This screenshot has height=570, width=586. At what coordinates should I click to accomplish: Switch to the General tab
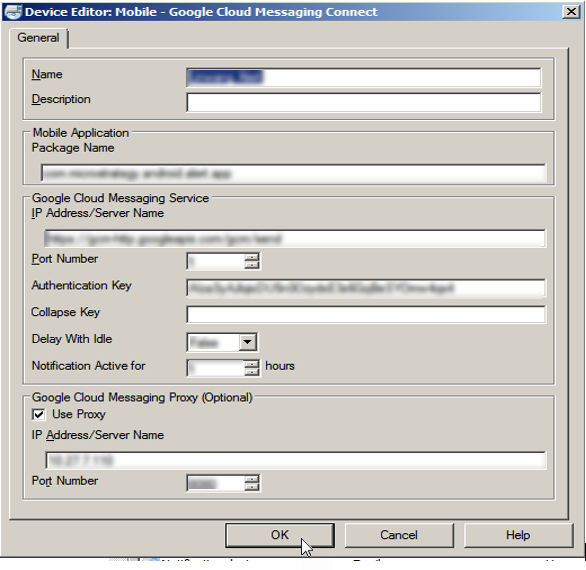coord(38,38)
